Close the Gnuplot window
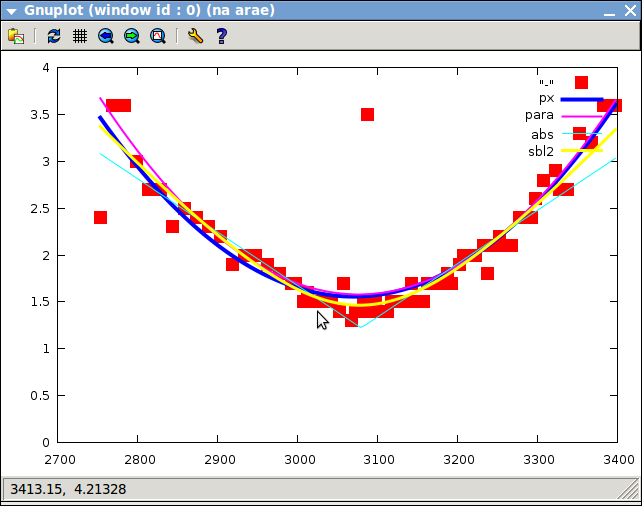642x506 pixels. pyautogui.click(x=629, y=11)
